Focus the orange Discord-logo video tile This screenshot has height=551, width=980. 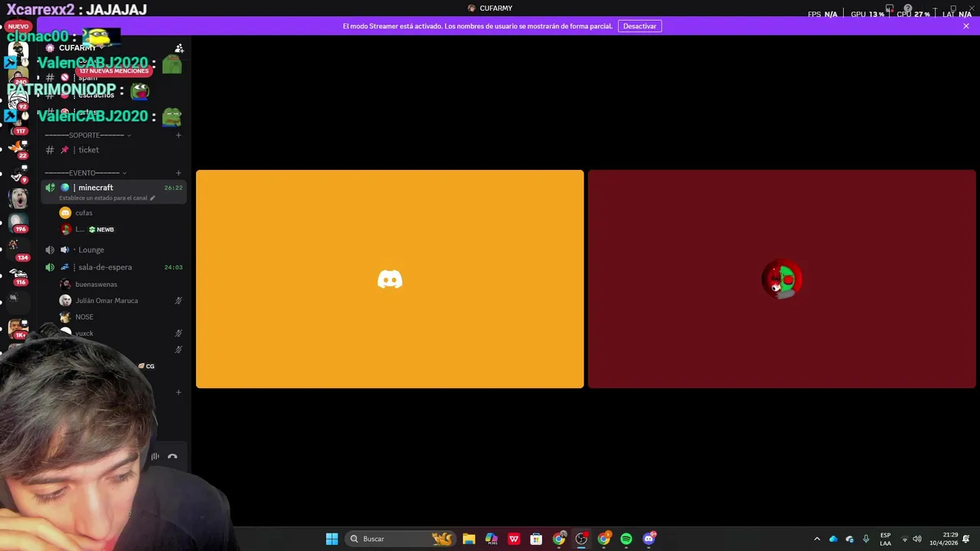pyautogui.click(x=390, y=279)
